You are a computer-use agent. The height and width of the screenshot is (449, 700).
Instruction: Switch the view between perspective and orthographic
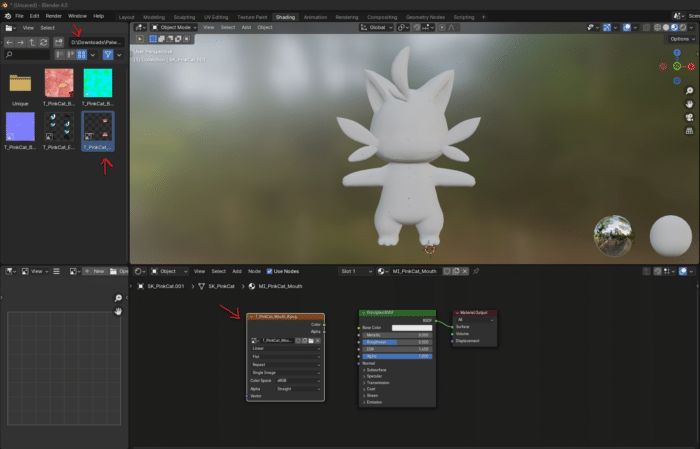coord(689,131)
